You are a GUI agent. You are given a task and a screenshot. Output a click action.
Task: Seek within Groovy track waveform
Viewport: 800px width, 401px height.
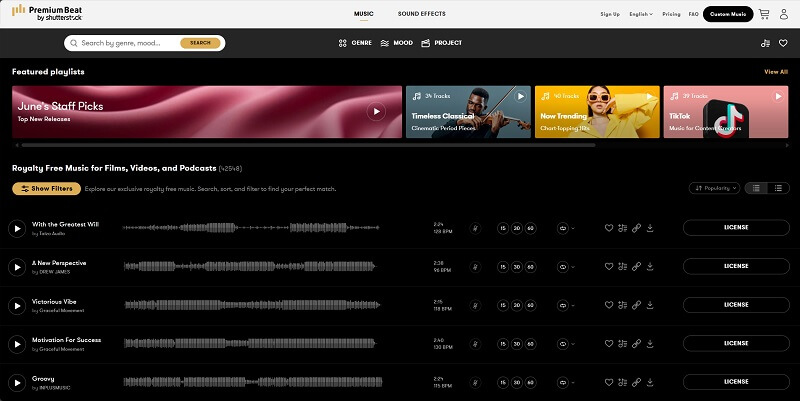tap(253, 382)
